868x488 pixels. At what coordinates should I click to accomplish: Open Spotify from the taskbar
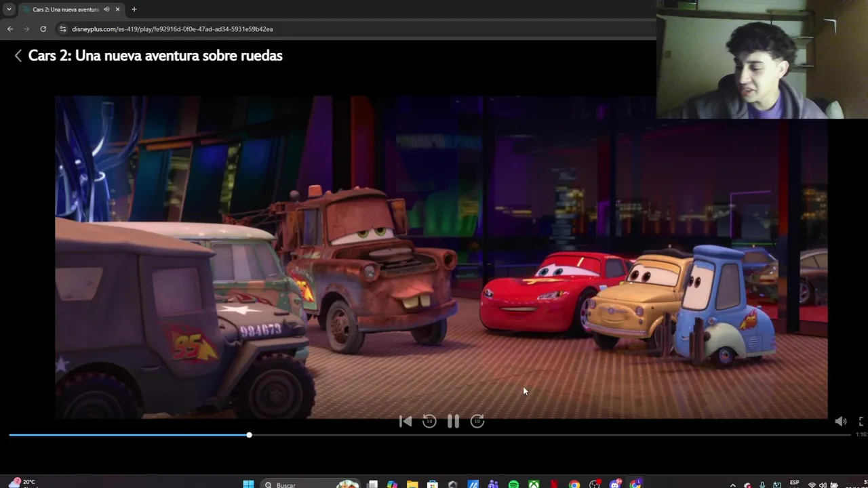pos(513,485)
